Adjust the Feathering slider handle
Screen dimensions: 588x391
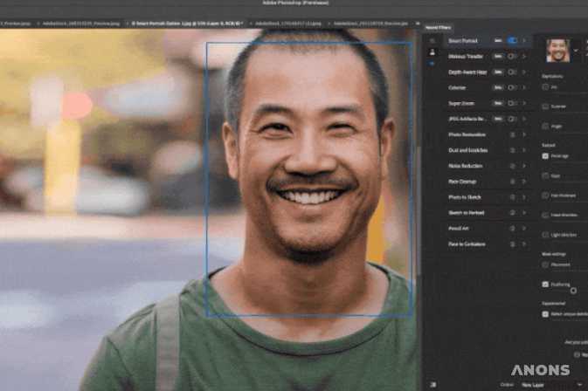573,291
